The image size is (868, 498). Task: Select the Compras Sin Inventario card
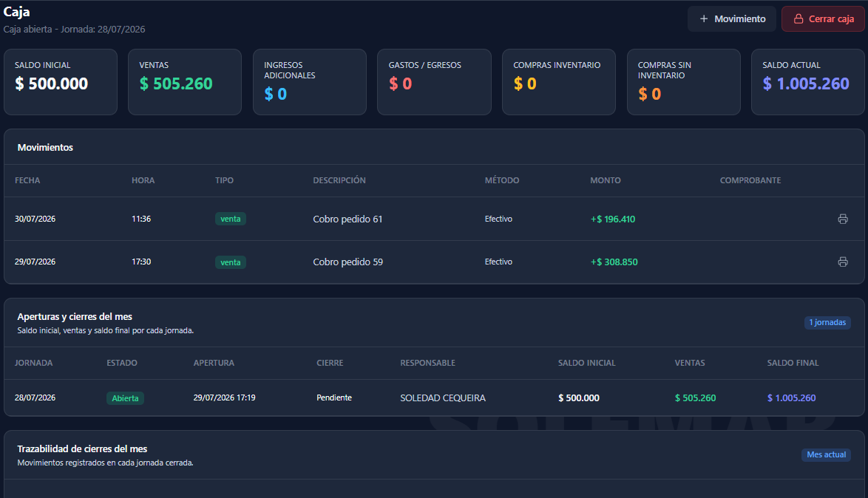684,82
